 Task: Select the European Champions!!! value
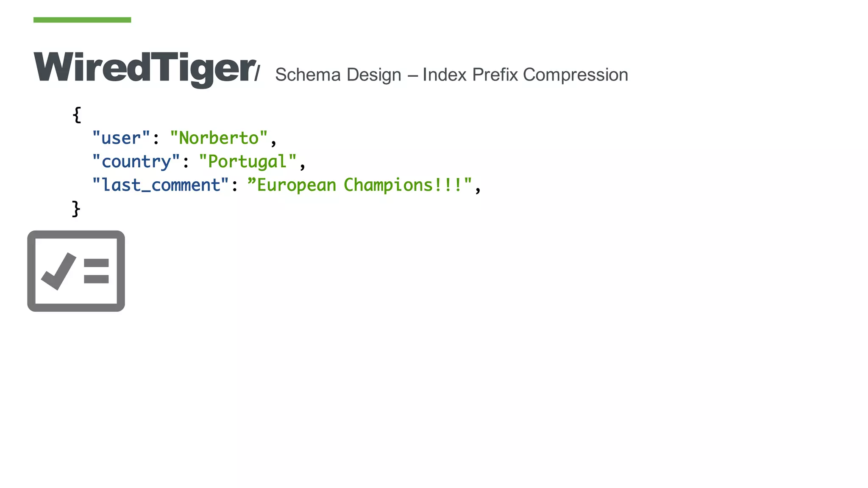click(x=360, y=185)
